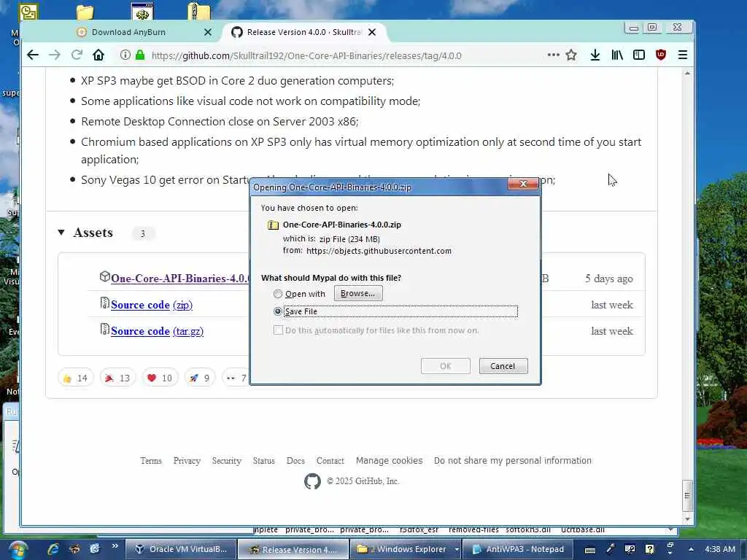Click the page scrollbar down arrow
The image size is (747, 560).
tap(687, 518)
